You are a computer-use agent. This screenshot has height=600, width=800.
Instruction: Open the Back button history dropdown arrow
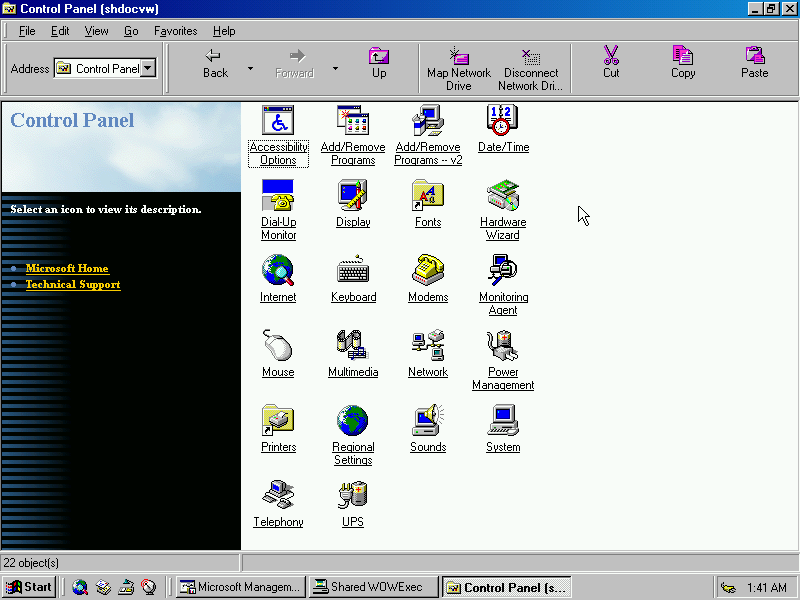point(250,69)
